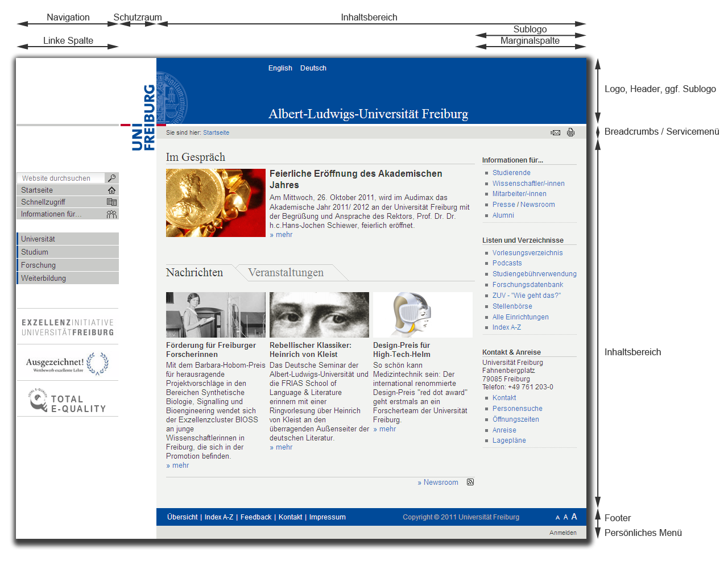This screenshot has width=728, height=582.
Task: Open the Studium menu item
Action: pyautogui.click(x=68, y=252)
